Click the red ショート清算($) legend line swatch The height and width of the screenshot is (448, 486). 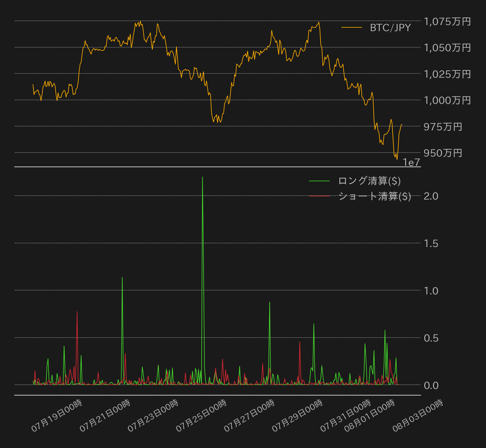pyautogui.click(x=319, y=196)
